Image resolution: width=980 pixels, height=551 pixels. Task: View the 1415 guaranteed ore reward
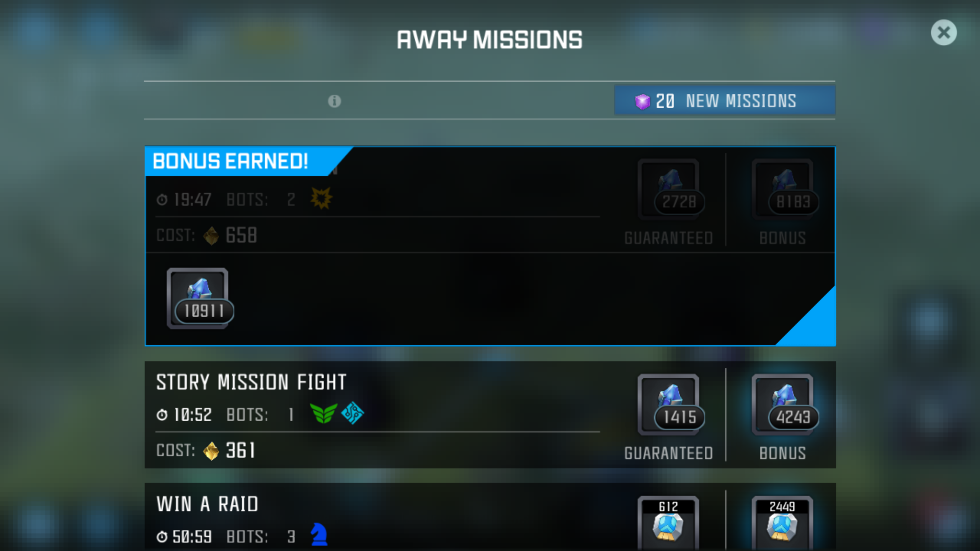(669, 405)
